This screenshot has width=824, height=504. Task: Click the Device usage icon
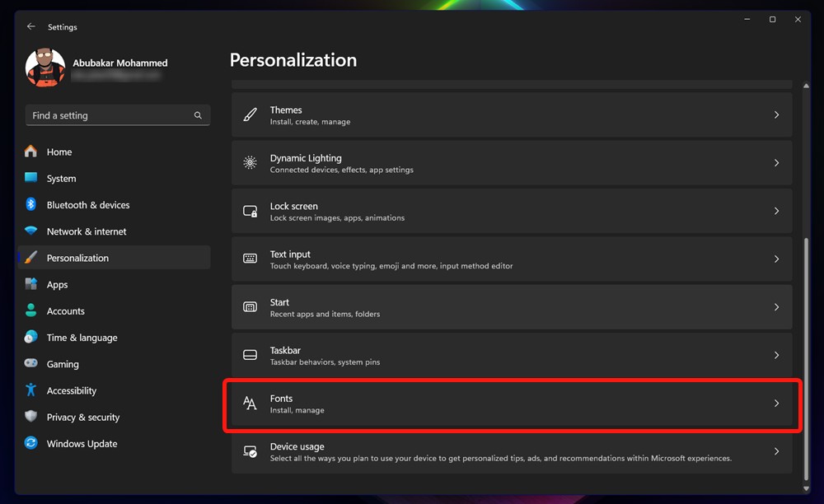[250, 451]
